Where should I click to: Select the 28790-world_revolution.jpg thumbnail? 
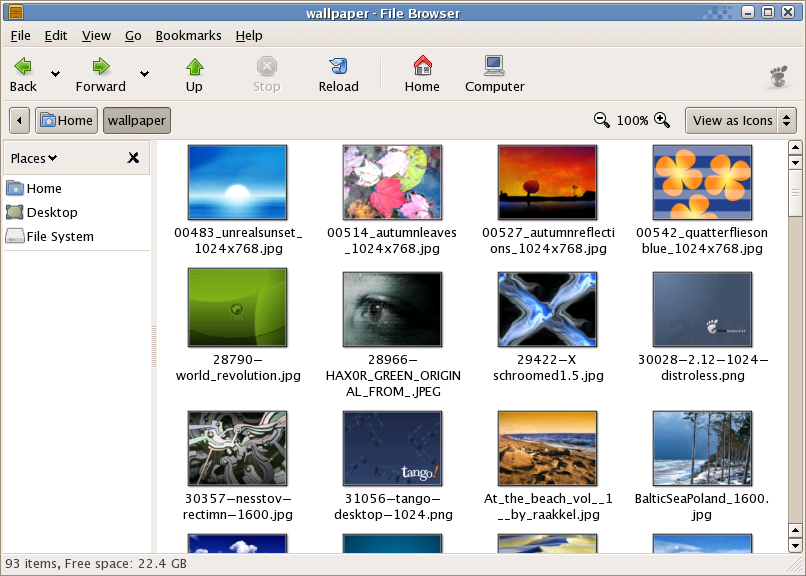point(237,307)
